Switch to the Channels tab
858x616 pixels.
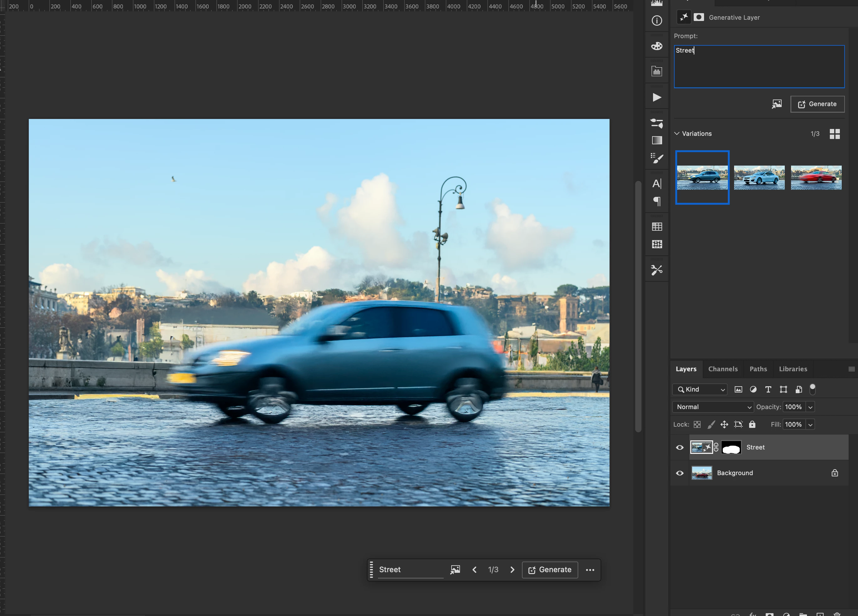tap(723, 369)
